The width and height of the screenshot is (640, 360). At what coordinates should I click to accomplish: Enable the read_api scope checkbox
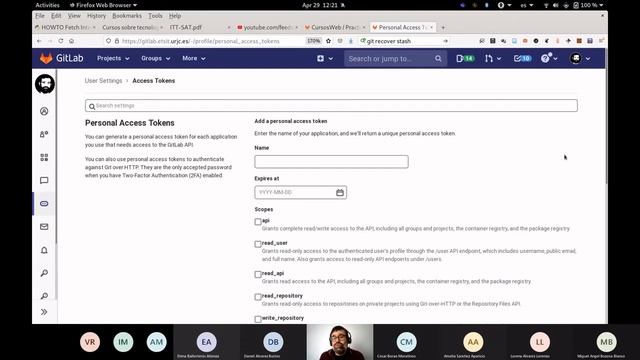point(258,274)
